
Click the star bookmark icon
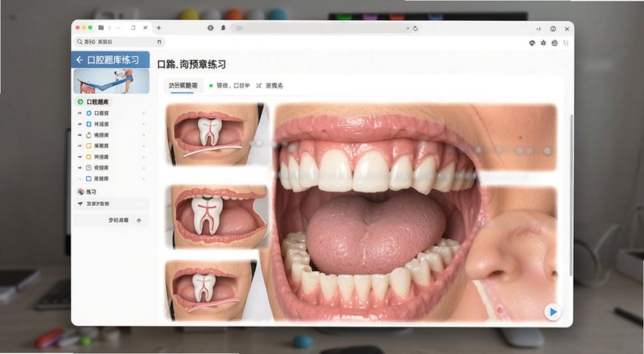click(x=543, y=43)
